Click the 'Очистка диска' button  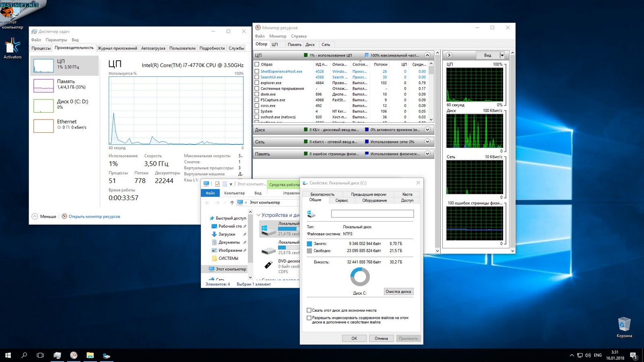tap(398, 292)
